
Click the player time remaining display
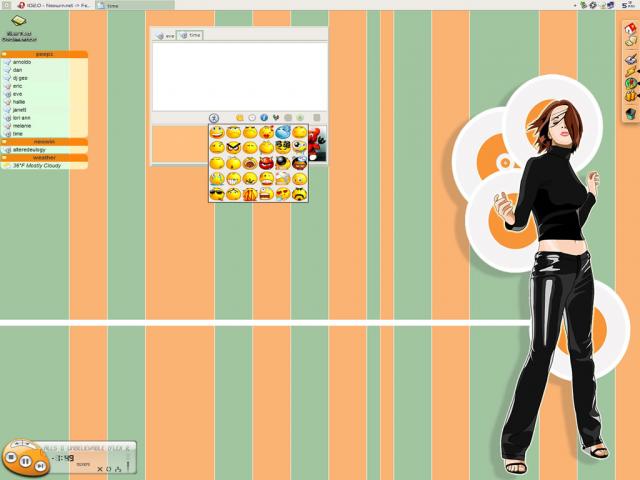pyautogui.click(x=65, y=458)
